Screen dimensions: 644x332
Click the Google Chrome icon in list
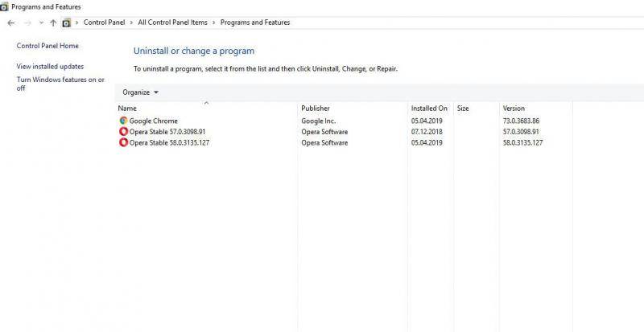click(x=123, y=121)
